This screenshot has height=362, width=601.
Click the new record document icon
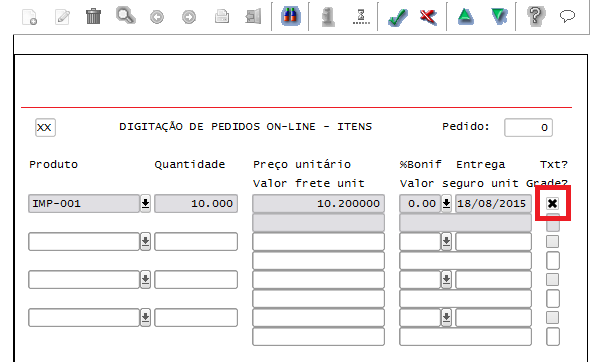(30, 17)
